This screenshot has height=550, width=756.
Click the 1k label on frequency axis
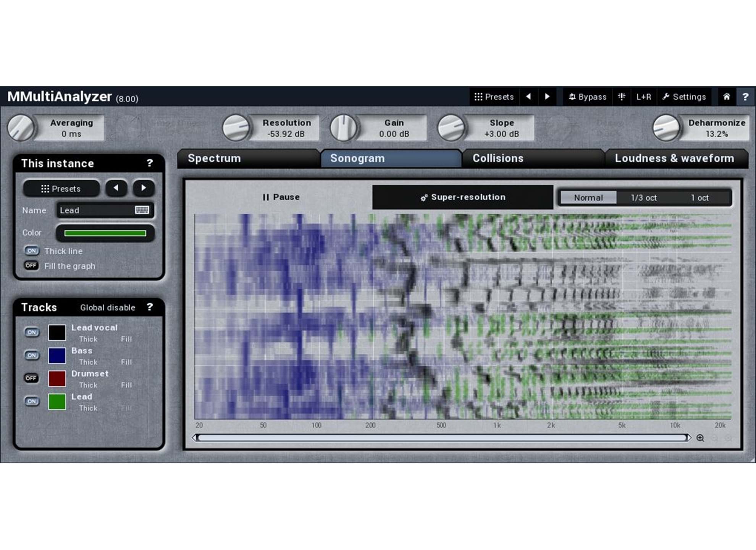point(496,425)
